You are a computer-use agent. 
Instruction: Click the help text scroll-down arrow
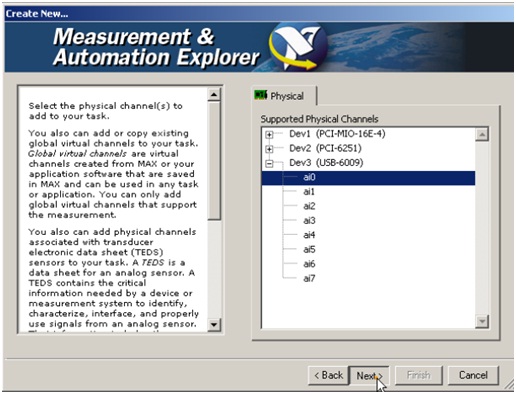point(214,324)
